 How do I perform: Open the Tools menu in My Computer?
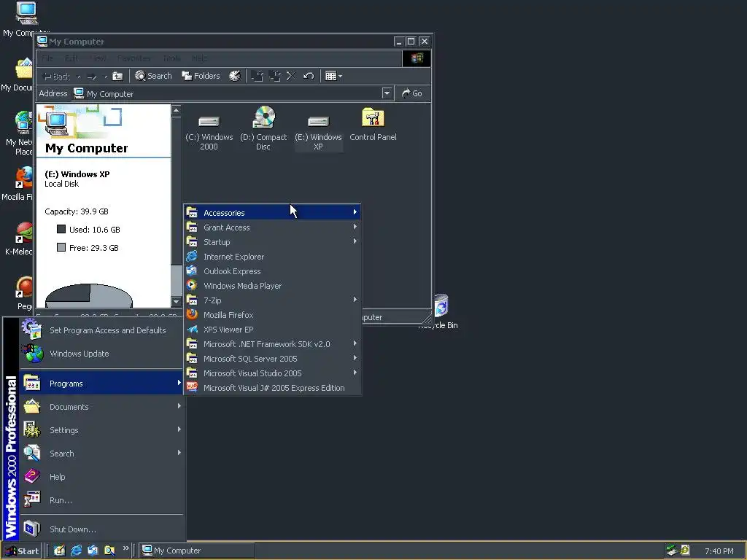coord(172,58)
